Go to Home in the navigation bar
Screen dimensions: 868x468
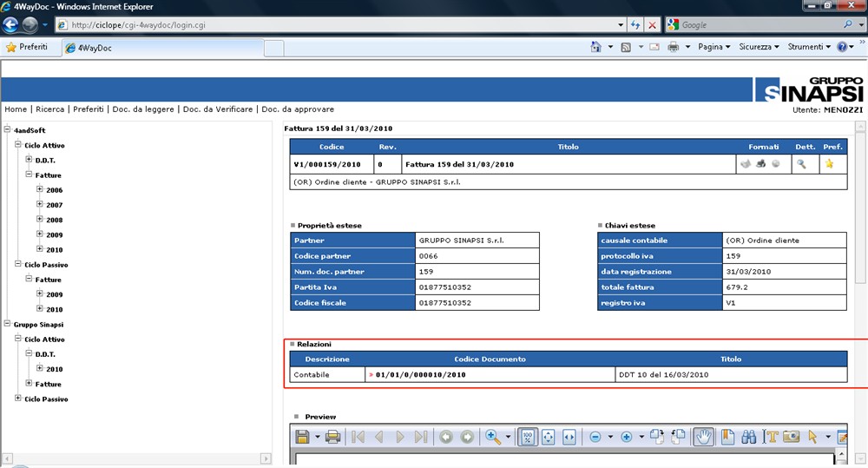click(16, 109)
